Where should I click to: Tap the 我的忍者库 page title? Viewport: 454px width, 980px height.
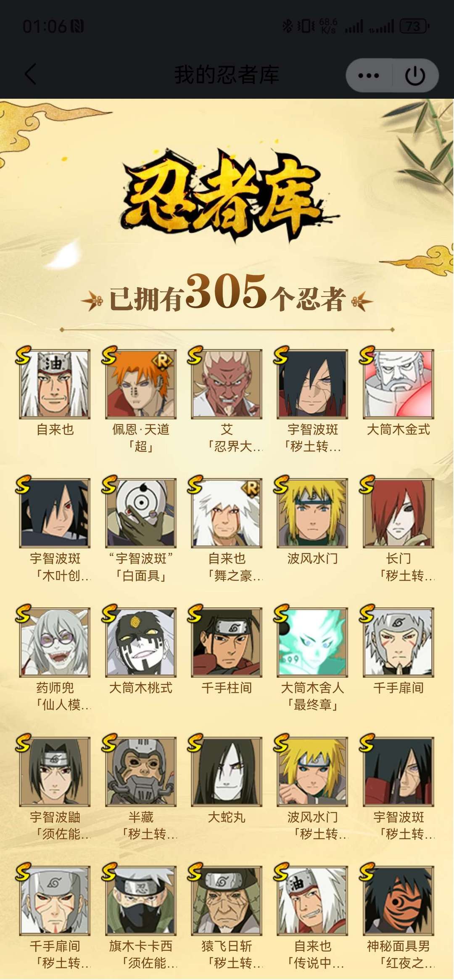click(x=227, y=75)
